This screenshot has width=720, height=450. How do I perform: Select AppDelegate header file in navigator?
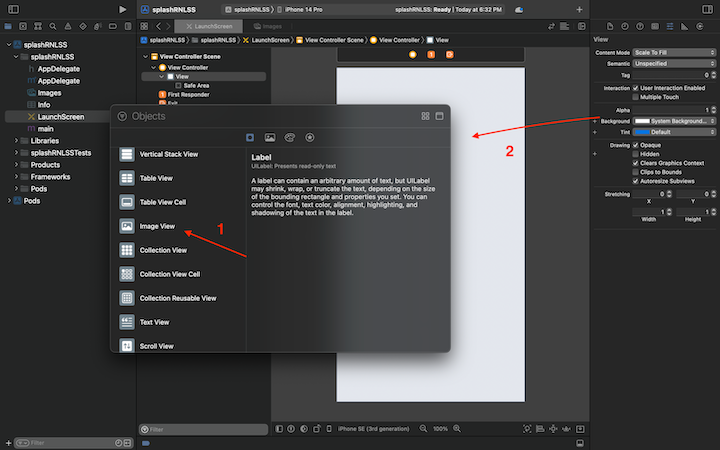[x=58, y=69]
